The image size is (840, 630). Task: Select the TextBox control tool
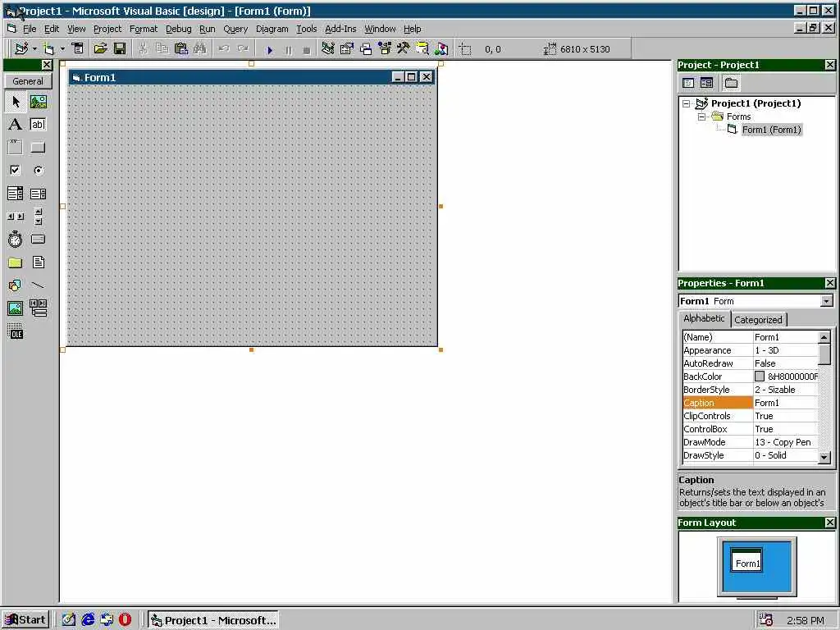(x=38, y=125)
